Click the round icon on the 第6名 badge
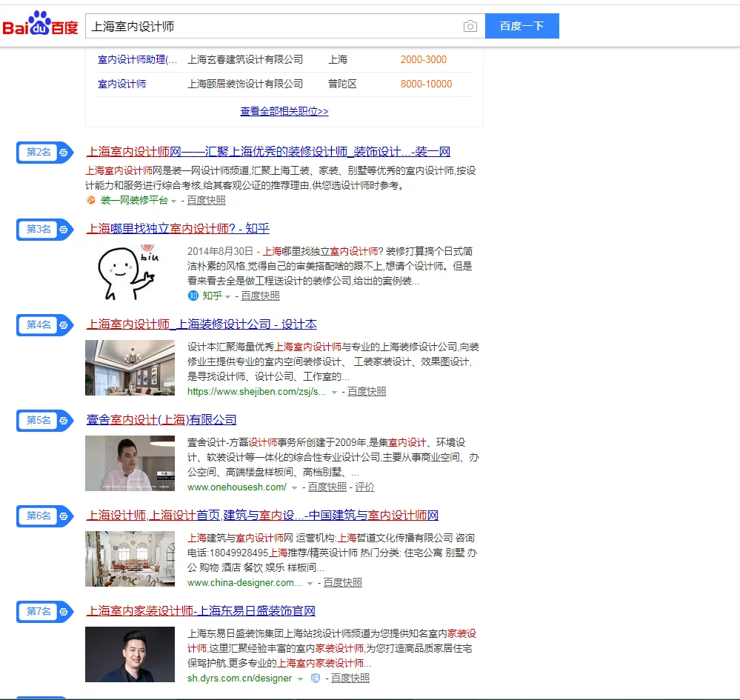Image resolution: width=740 pixels, height=700 pixels. pyautogui.click(x=64, y=516)
